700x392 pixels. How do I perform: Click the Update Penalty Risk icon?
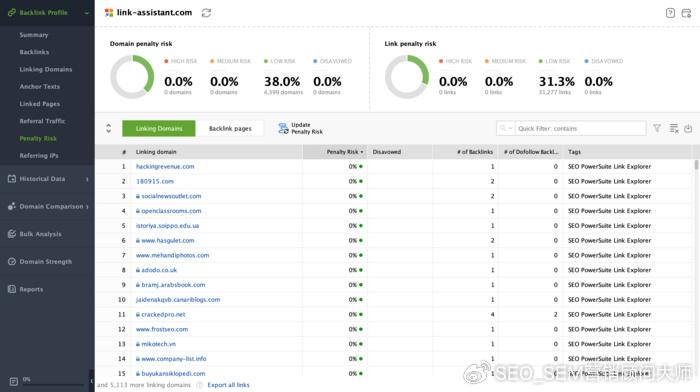click(x=283, y=129)
